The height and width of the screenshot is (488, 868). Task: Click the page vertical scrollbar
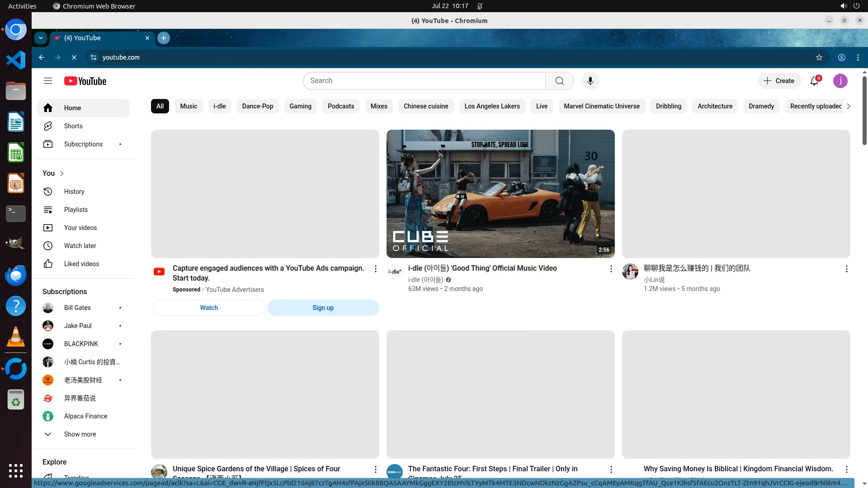(864, 111)
